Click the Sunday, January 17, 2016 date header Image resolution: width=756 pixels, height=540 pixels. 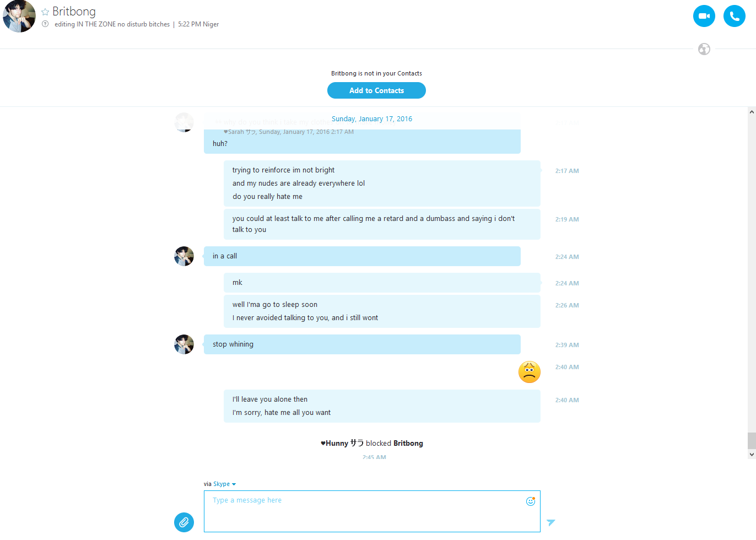(x=372, y=119)
